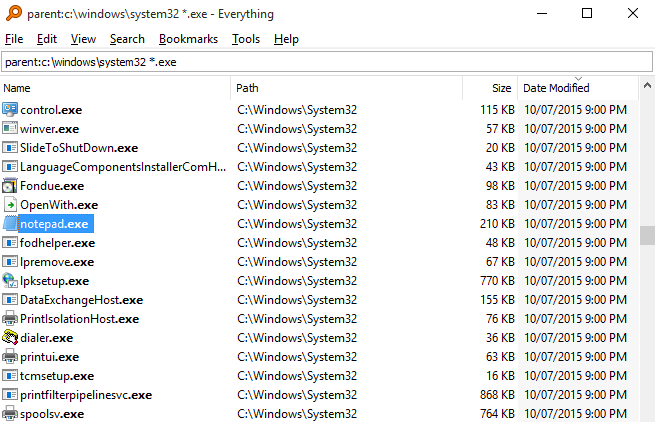
Task: Click the search query input field
Action: 326,62
